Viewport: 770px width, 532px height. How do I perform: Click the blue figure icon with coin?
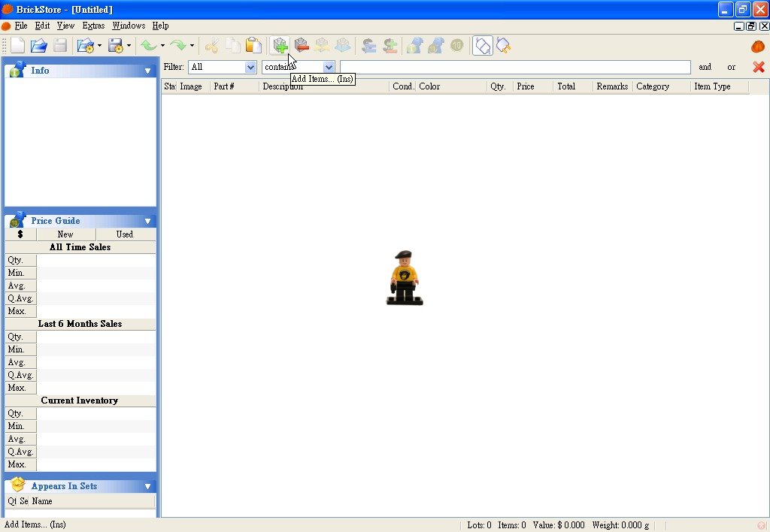pos(435,46)
